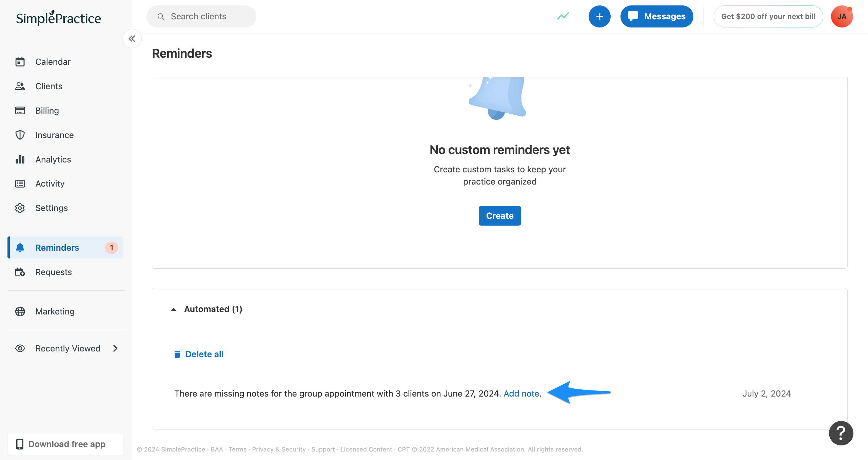Open Messages from the top bar
The height and width of the screenshot is (460, 868).
(656, 16)
